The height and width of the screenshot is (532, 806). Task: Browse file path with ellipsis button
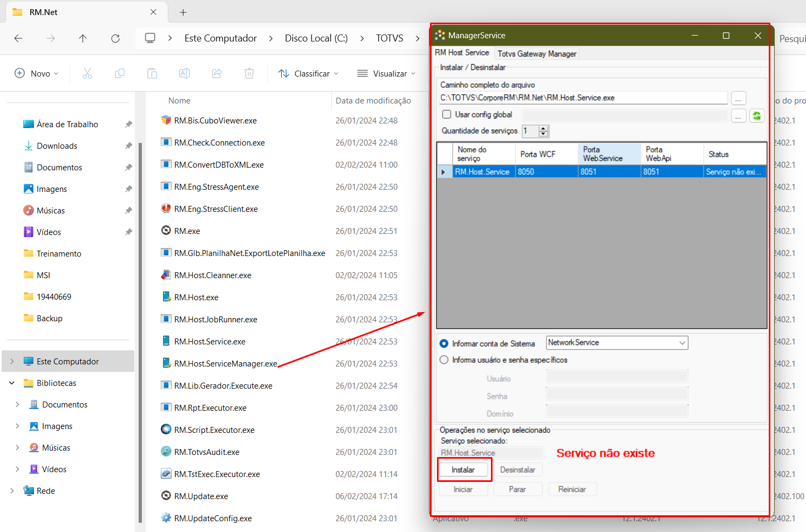click(738, 98)
